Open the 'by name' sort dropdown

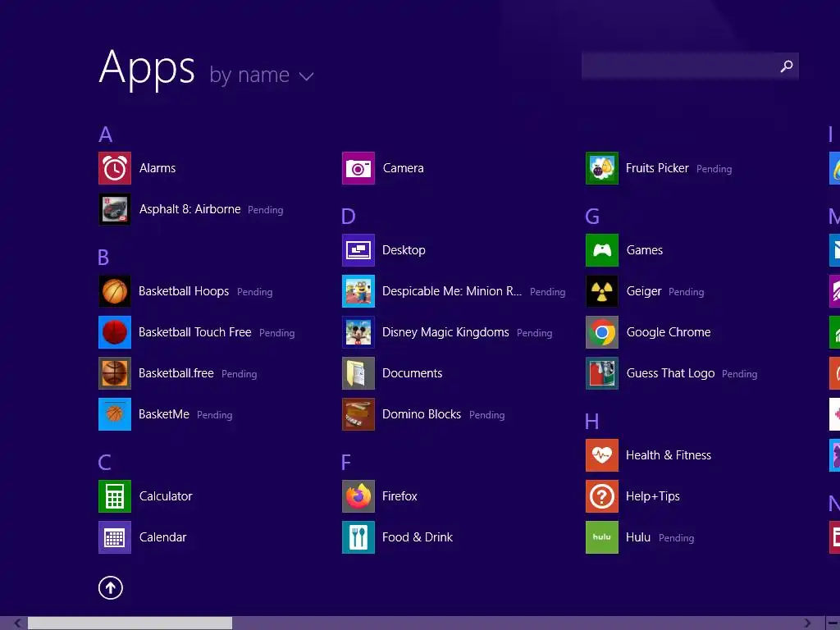tap(262, 75)
